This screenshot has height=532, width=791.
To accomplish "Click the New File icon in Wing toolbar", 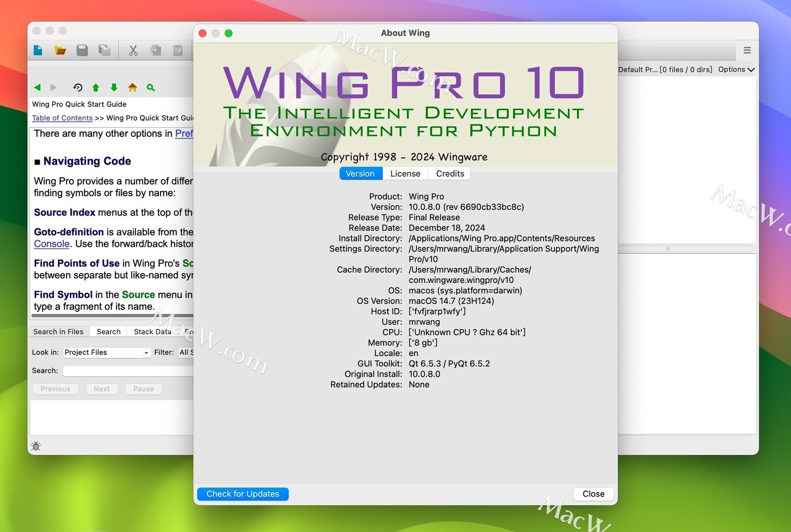I will tap(38, 50).
